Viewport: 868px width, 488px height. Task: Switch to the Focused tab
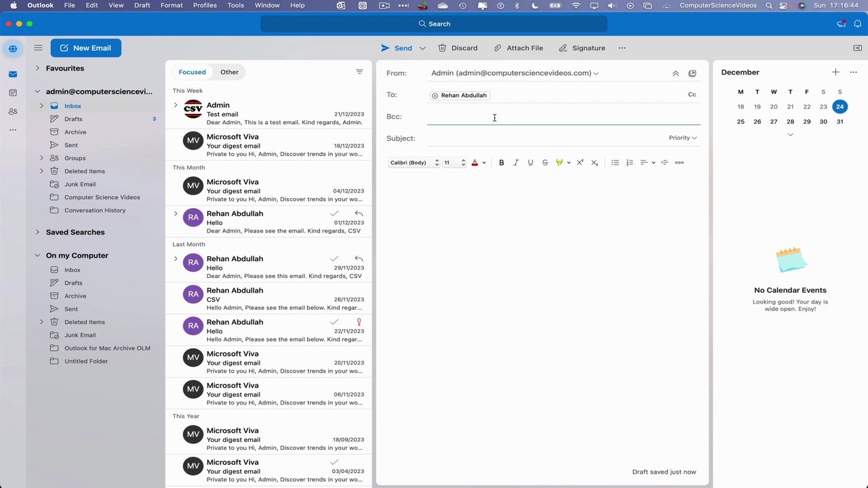(x=192, y=72)
